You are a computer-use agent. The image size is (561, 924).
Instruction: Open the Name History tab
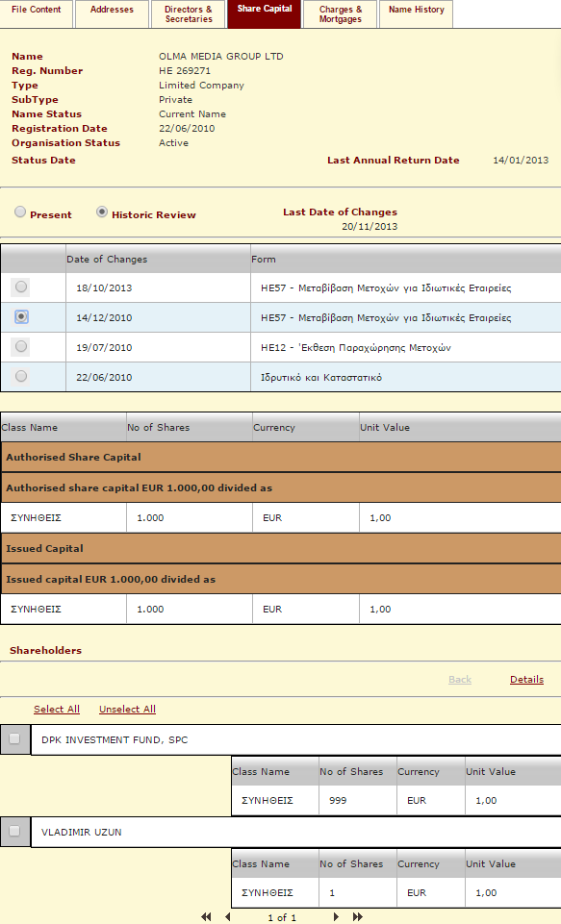click(x=417, y=13)
